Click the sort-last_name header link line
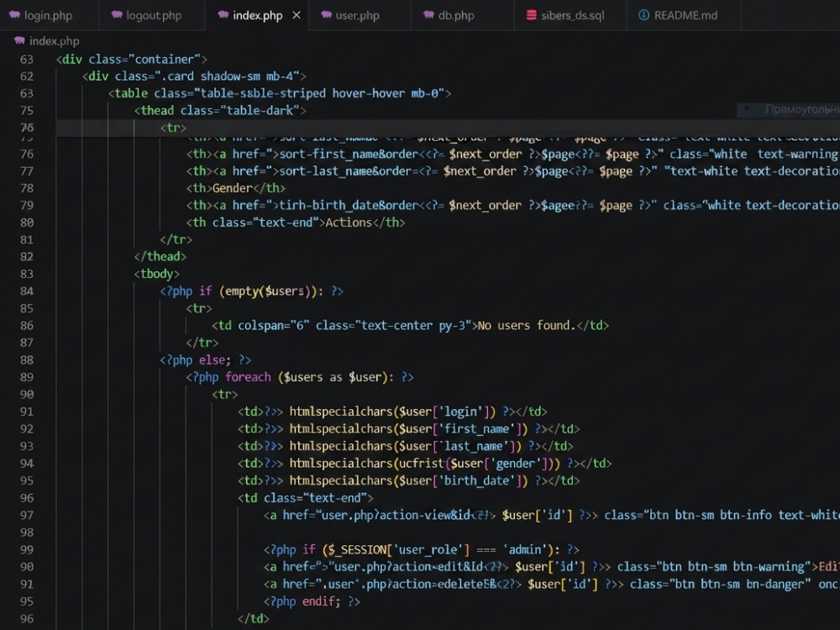Viewport: 840px width, 630px height. tap(512, 171)
